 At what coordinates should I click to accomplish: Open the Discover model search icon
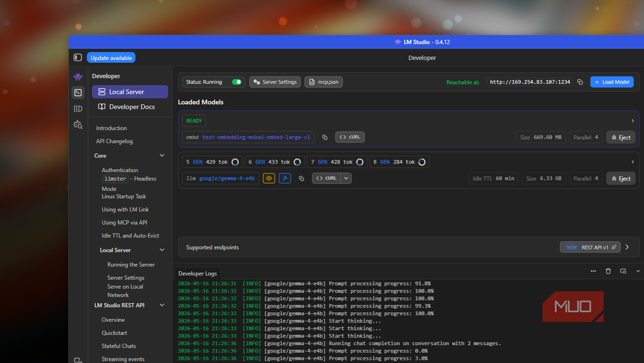(78, 124)
